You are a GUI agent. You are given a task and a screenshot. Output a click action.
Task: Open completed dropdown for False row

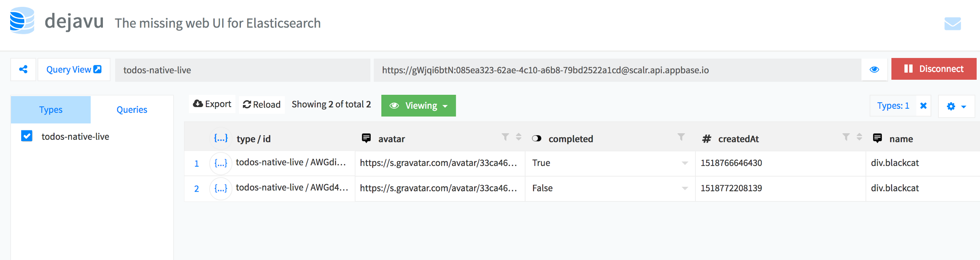pos(685,188)
